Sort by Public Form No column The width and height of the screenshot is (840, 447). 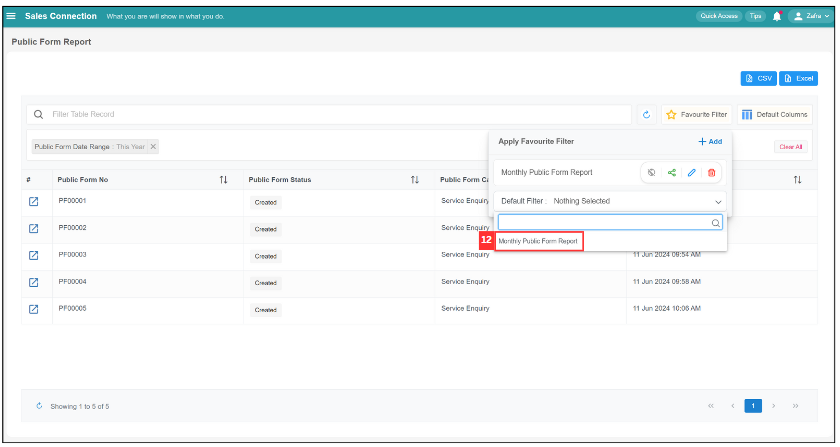pos(223,180)
